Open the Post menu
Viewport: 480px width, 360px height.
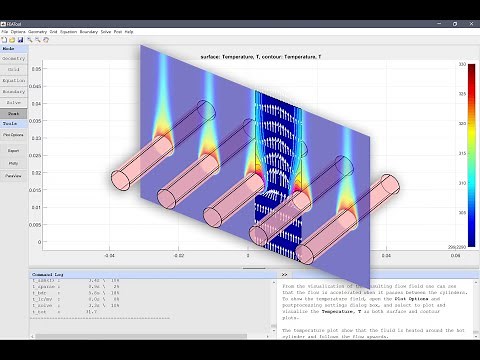tap(118, 32)
